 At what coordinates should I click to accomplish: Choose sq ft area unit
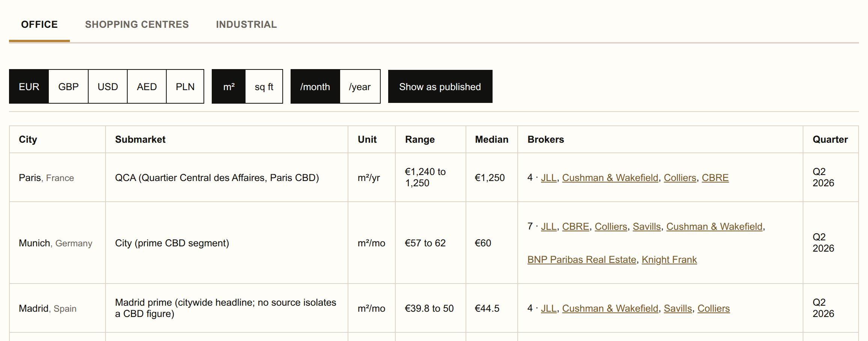264,86
